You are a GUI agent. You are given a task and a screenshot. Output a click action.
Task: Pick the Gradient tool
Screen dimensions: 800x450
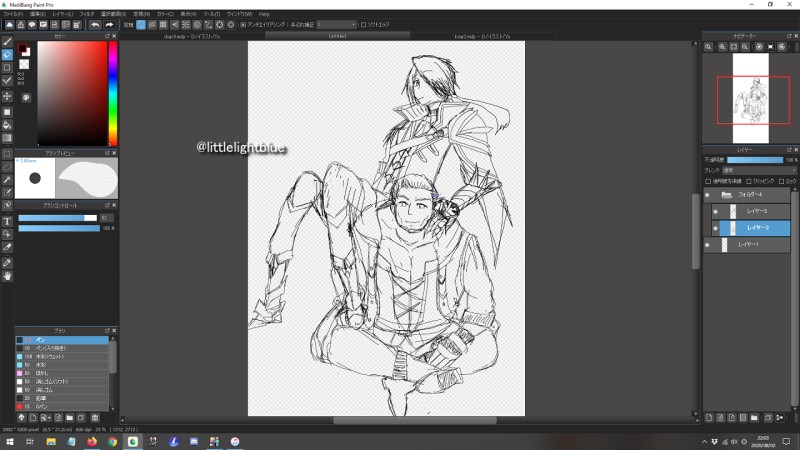7,138
